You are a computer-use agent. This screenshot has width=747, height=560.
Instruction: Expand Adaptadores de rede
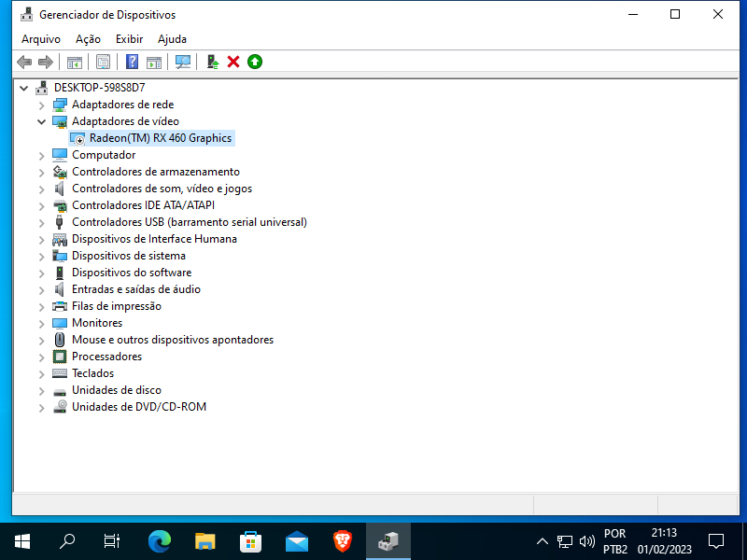click(41, 105)
